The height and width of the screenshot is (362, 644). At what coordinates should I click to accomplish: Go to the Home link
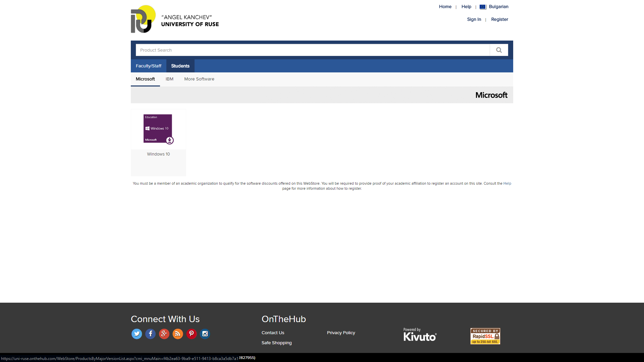click(x=445, y=7)
